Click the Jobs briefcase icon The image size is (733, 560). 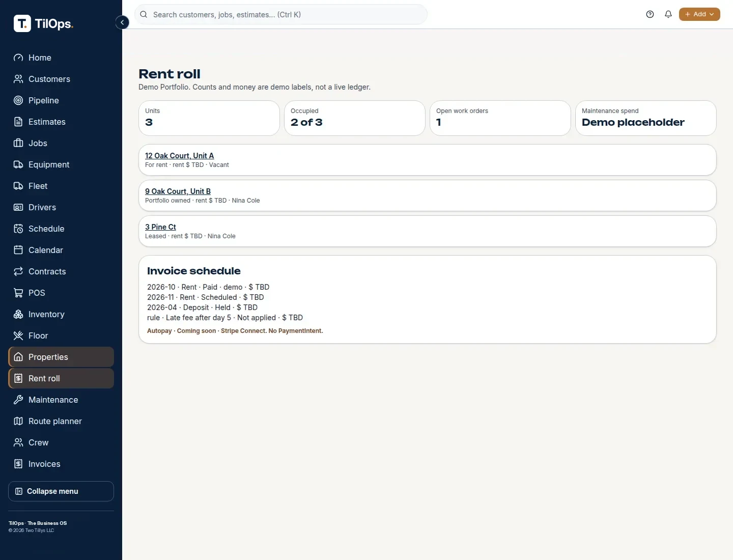point(18,143)
